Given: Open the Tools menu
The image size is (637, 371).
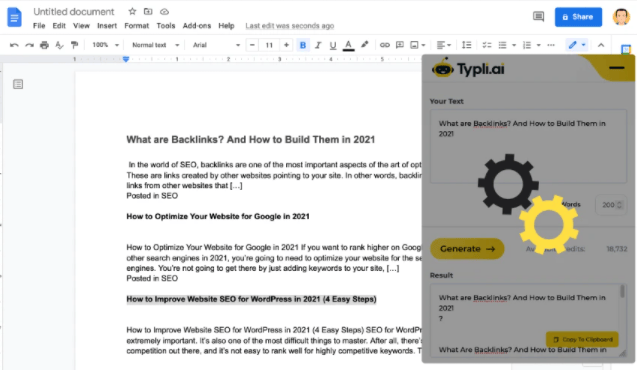Looking at the screenshot, I should coord(166,26).
